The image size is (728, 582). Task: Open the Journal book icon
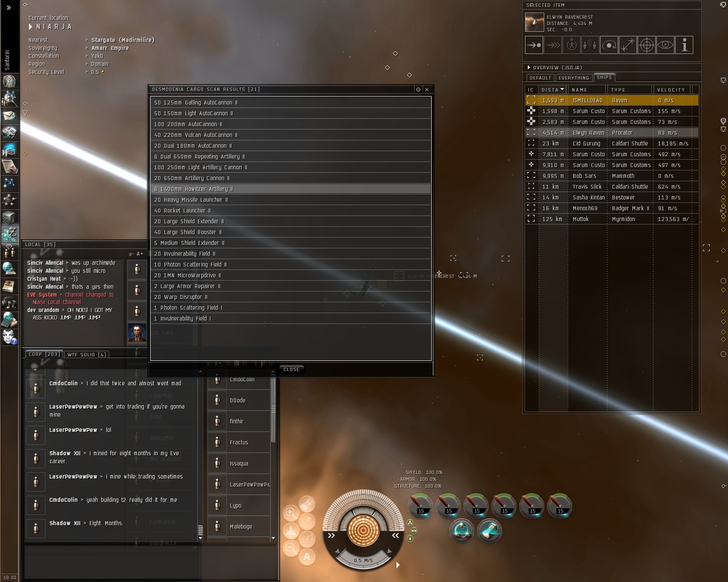coord(9,285)
